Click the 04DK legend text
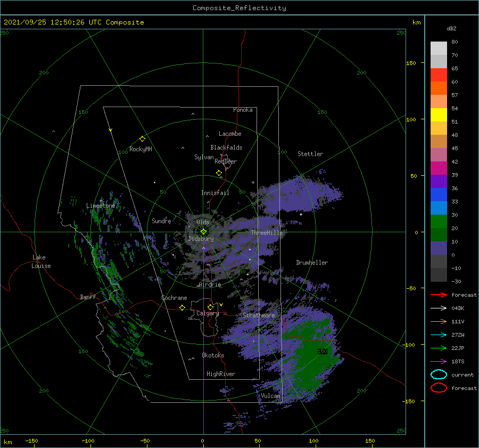This screenshot has height=448, width=479. click(x=458, y=308)
